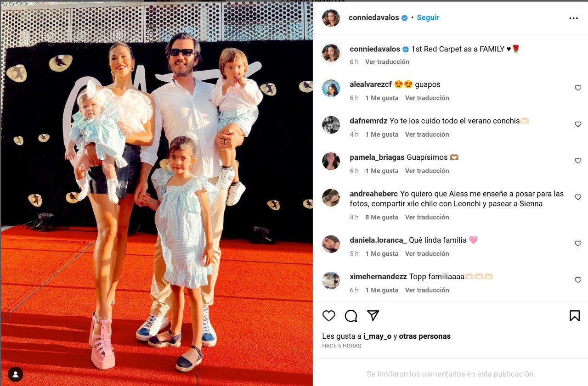Image resolution: width=588 pixels, height=386 pixels.
Task: Like the post with the heart icon
Action: click(x=328, y=316)
